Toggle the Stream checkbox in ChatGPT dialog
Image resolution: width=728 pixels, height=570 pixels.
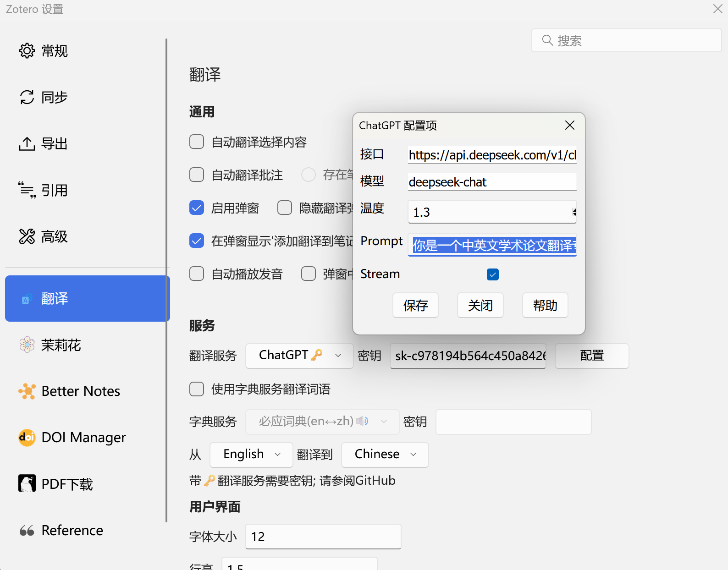[493, 274]
